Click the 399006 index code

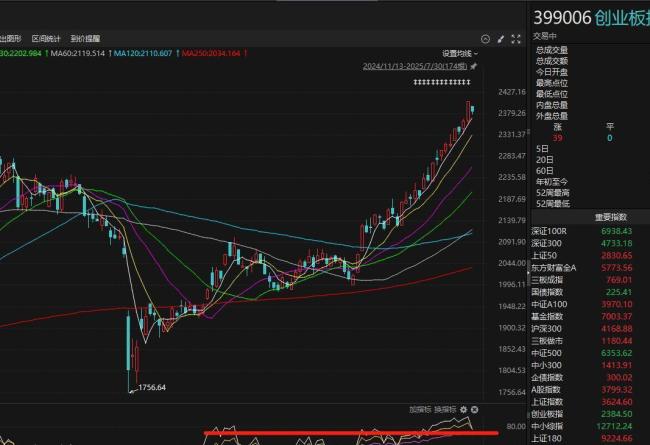click(562, 18)
